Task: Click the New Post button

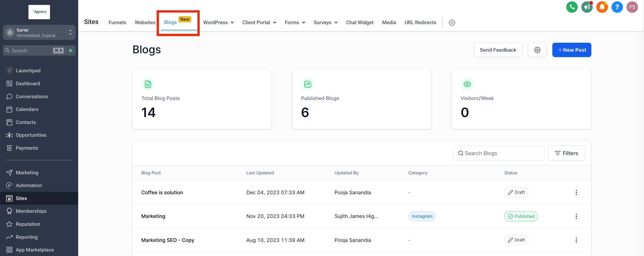Action: point(571,50)
